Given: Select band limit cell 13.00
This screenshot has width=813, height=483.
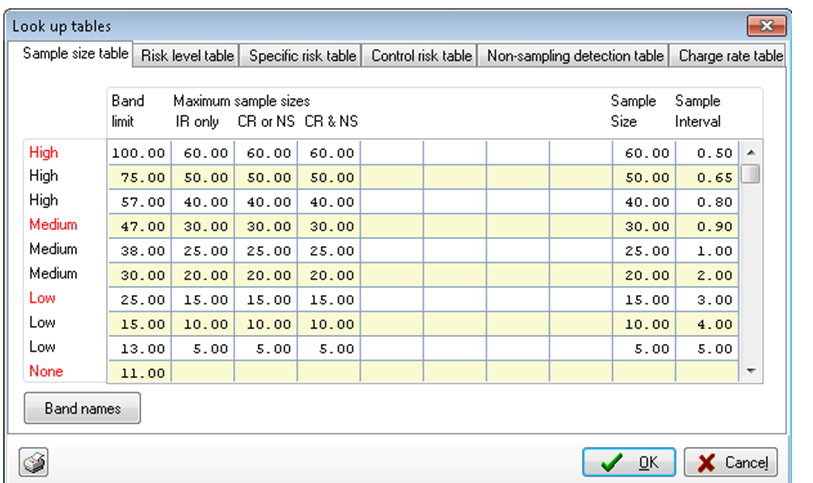Looking at the screenshot, I should coord(139,348).
